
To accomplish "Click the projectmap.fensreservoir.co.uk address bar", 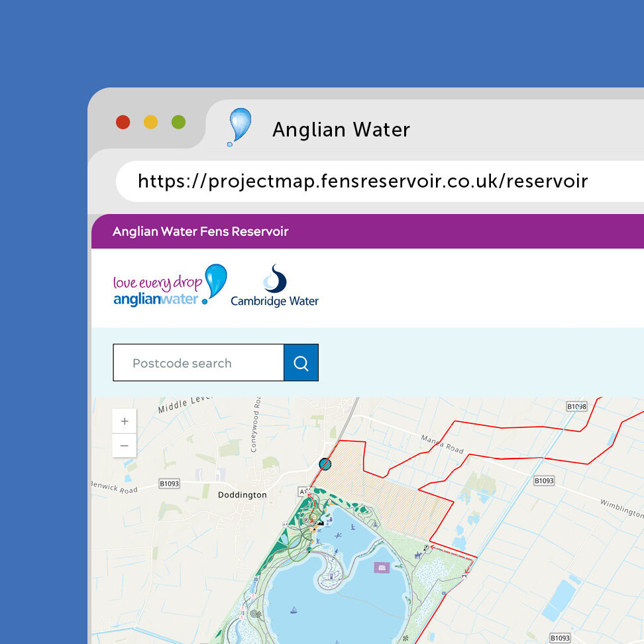I will click(362, 181).
